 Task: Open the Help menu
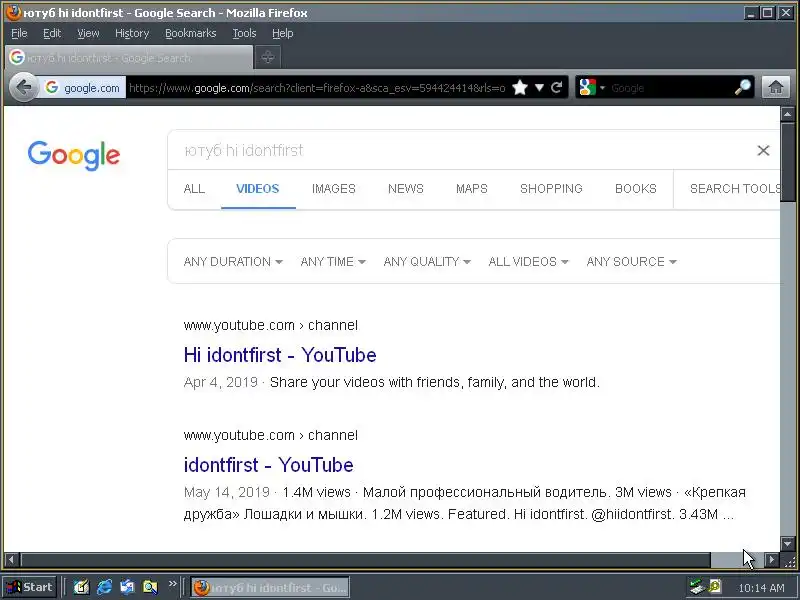282,33
